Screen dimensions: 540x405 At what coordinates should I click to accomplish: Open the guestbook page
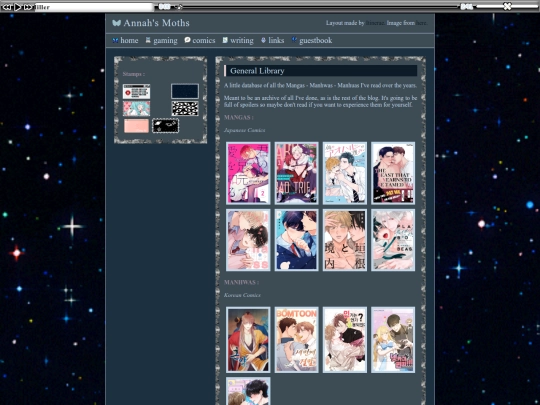click(x=315, y=41)
